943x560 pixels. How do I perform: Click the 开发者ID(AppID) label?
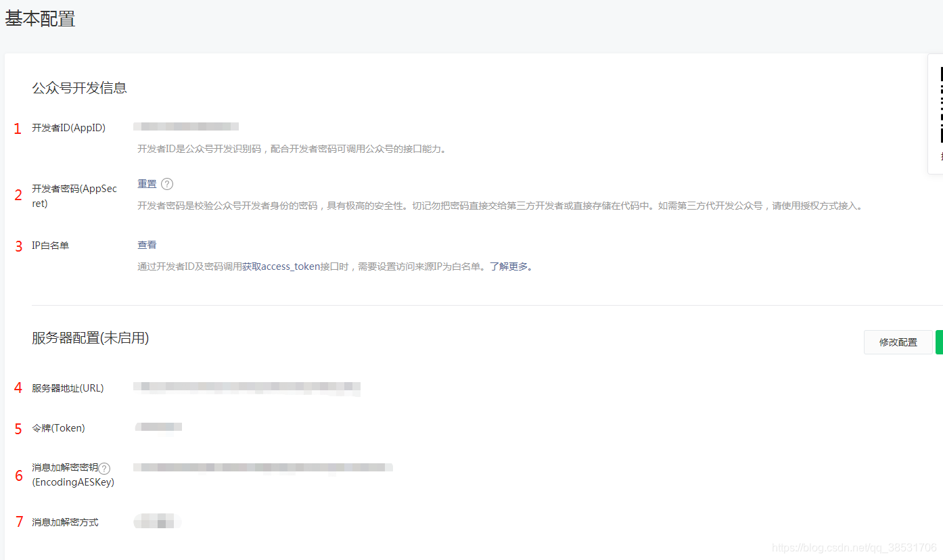click(68, 128)
